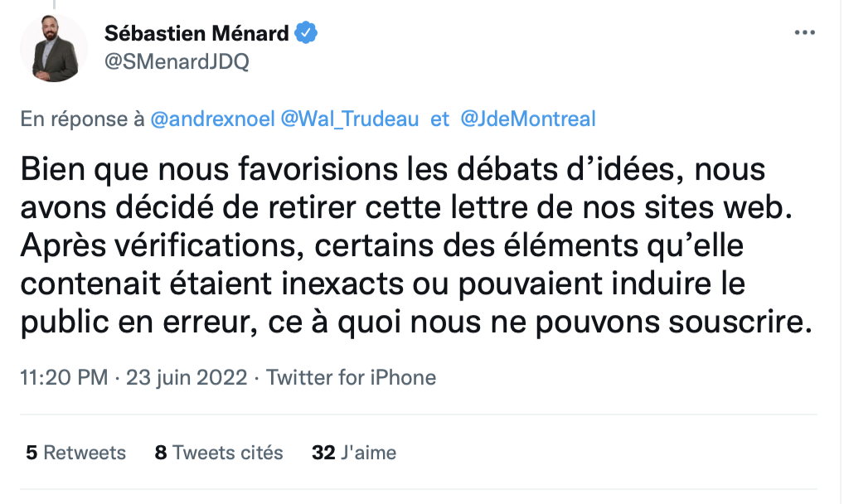View the 32 J'aime likes list
Viewport: 844px width, 504px height.
354,453
